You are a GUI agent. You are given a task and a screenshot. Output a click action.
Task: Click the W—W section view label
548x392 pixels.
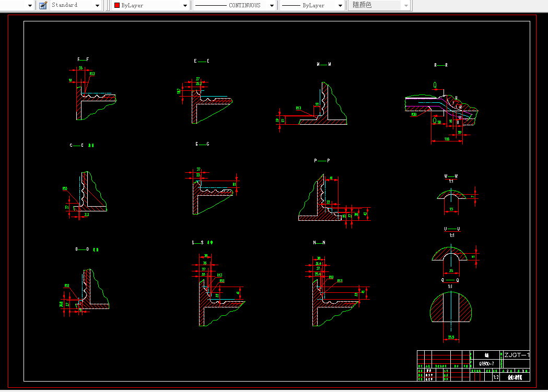pos(450,176)
